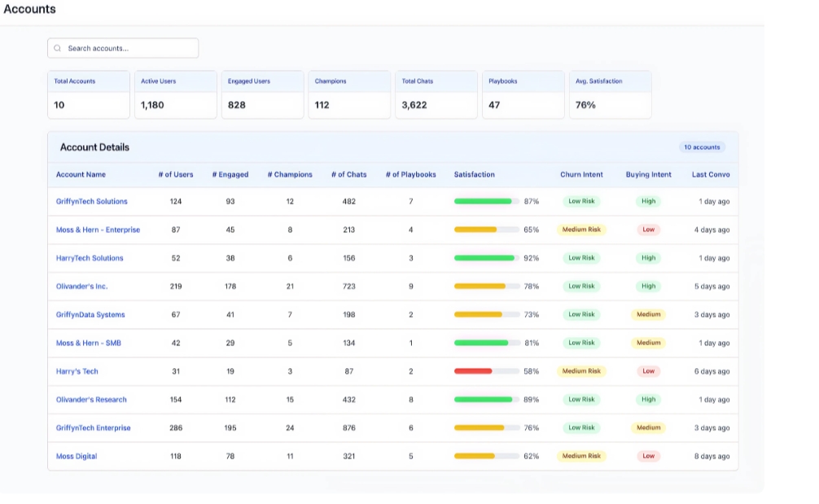This screenshot has height=504, width=819.
Task: Click High buying intent for Olivander's Inc.
Action: [x=648, y=287]
